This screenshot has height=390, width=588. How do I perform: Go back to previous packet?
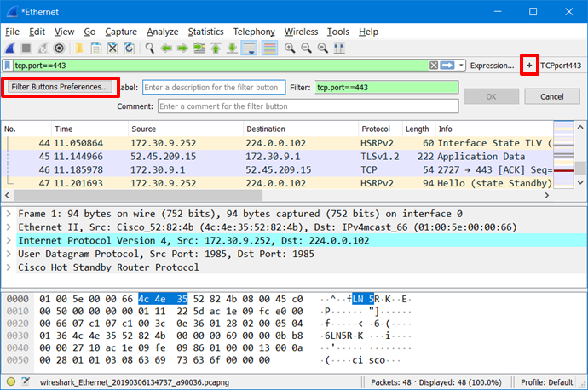coord(166,49)
